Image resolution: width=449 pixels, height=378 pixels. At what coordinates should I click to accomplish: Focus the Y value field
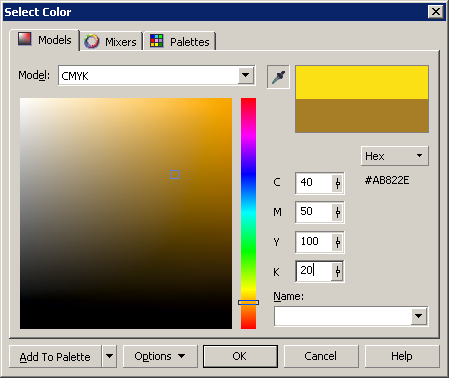point(314,242)
